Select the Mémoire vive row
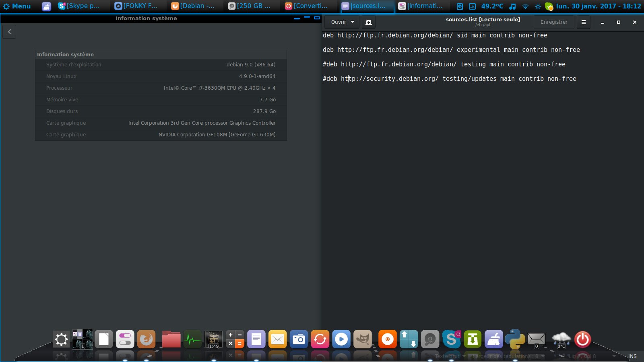Screen dimensions: 644x362 (x=161, y=100)
